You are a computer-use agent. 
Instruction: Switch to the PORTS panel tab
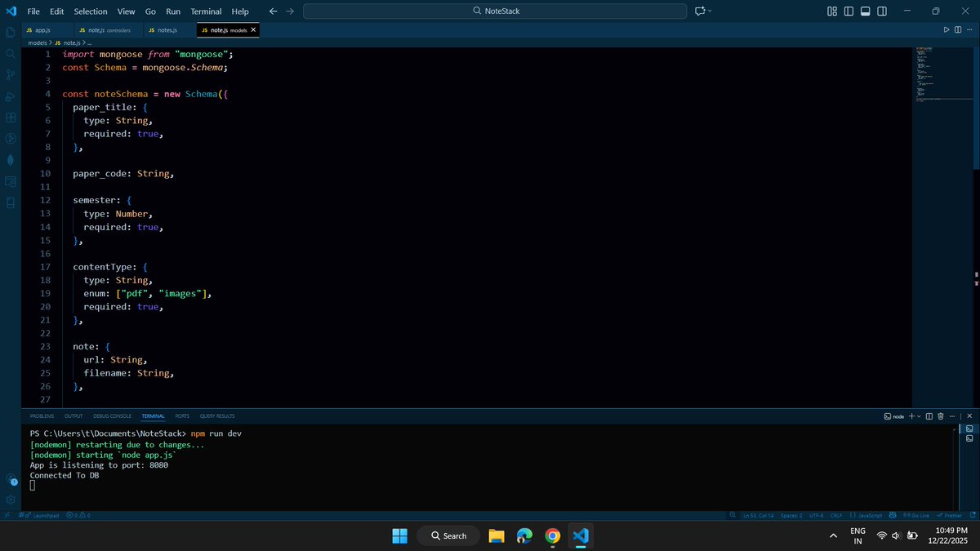(x=182, y=415)
